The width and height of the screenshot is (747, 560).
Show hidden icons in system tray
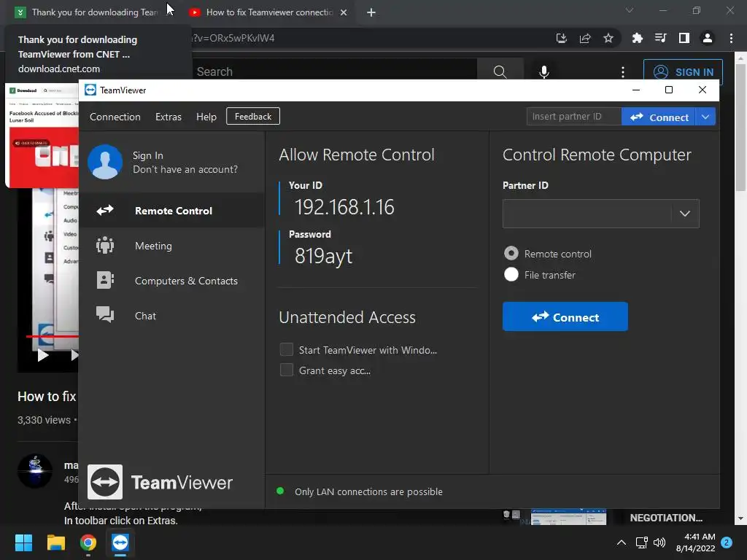pos(622,542)
